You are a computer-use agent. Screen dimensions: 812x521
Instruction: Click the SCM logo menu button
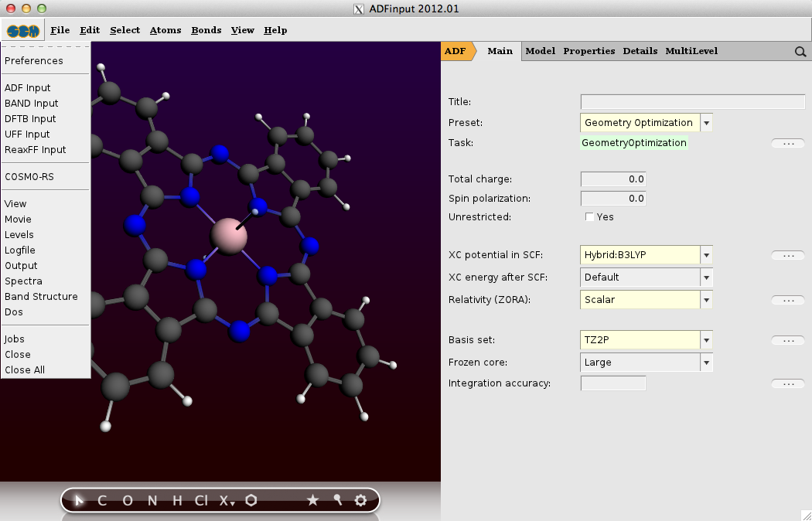23,30
